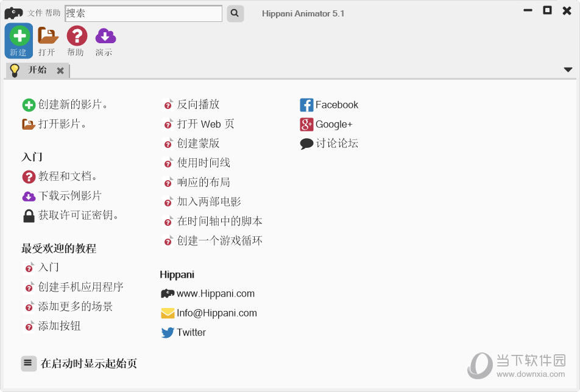Click the 在启动时显示起始页 label text
Screen dimensions: 580x392
click(89, 363)
